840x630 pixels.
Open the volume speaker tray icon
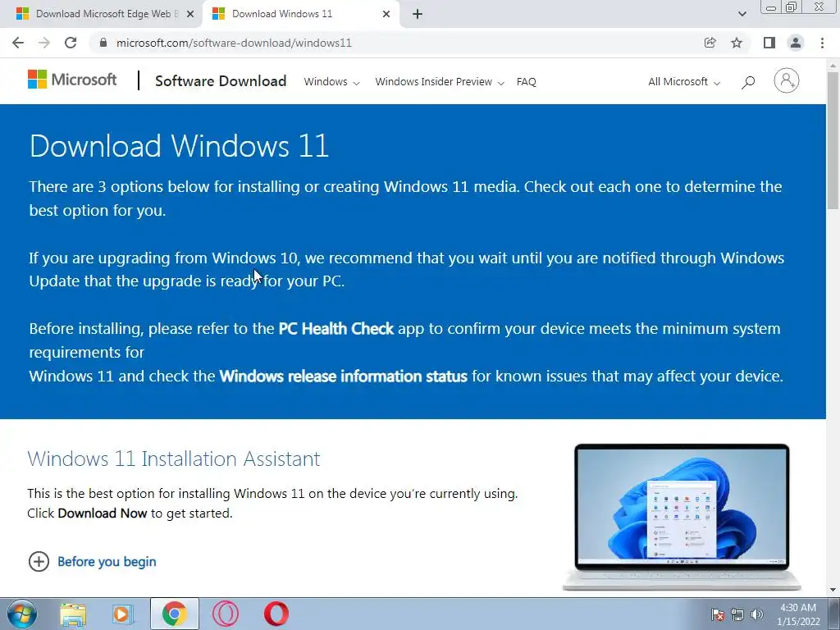point(756,614)
